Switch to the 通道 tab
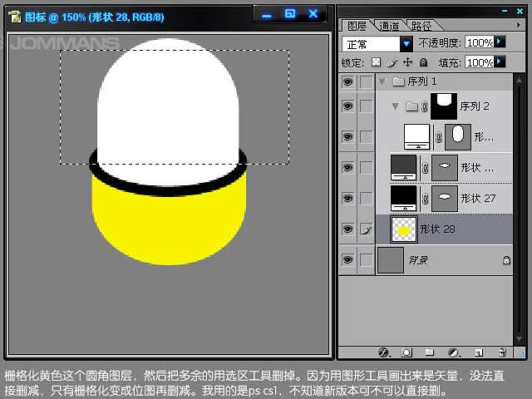 [x=389, y=26]
